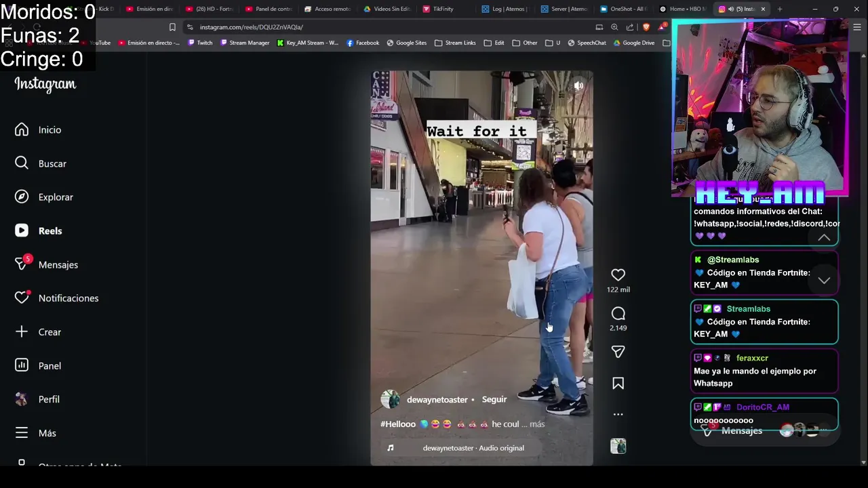The height and width of the screenshot is (488, 868).
Task: Toggle the reel's sound mute button
Action: tap(578, 85)
